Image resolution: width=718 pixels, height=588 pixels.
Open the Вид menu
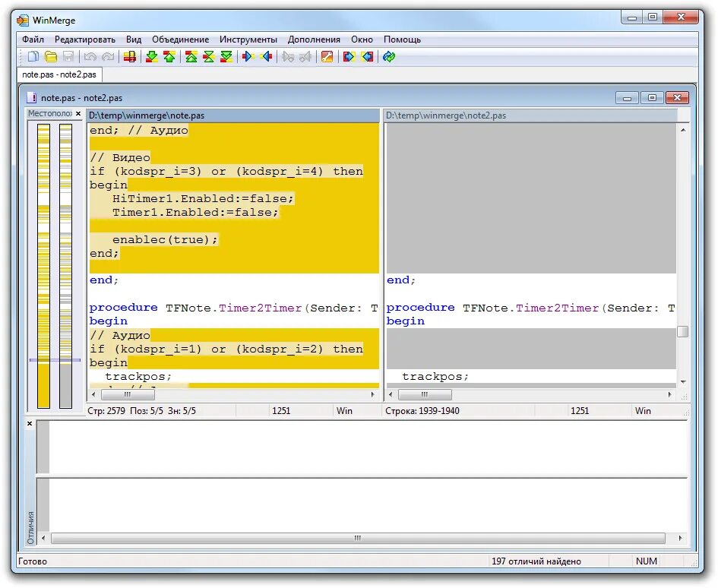pyautogui.click(x=134, y=40)
